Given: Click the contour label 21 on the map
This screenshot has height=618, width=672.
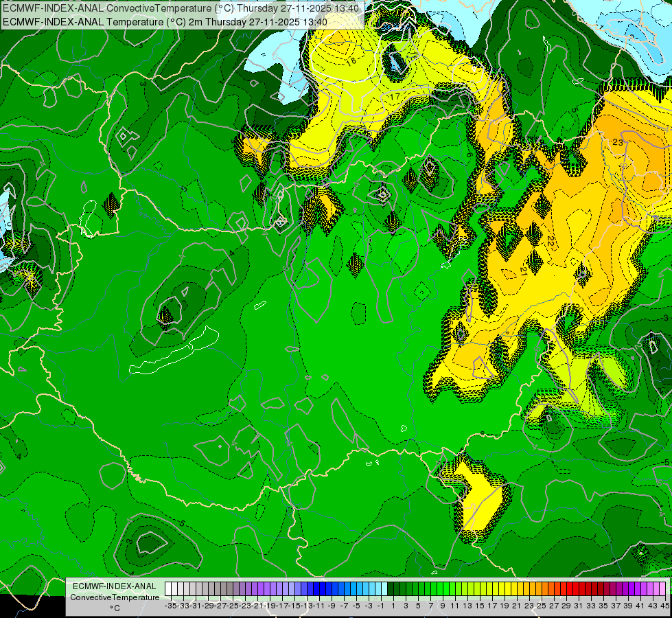Looking at the screenshot, I should [x=523, y=271].
